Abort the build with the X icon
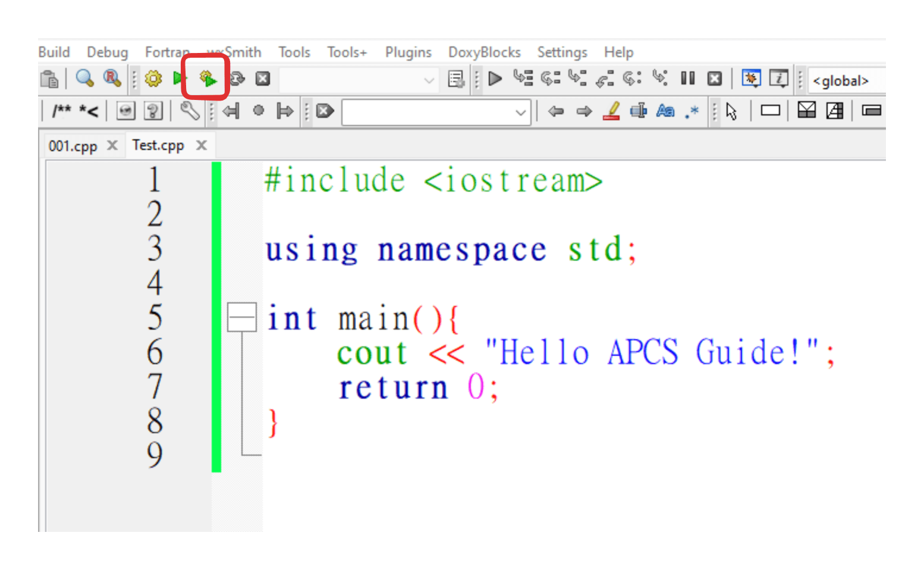The height and width of the screenshot is (570, 924). tap(263, 79)
